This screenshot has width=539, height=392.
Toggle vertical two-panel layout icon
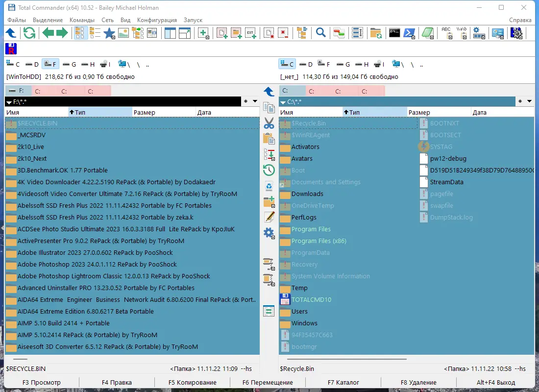170,33
